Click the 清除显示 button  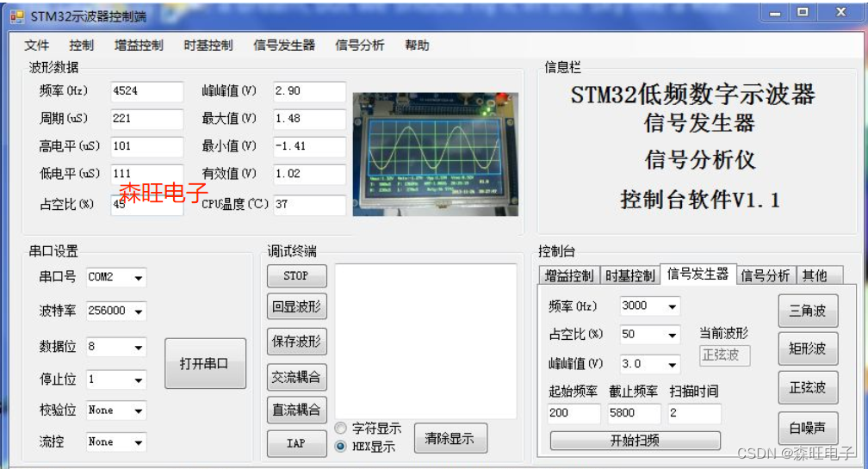[x=450, y=439]
